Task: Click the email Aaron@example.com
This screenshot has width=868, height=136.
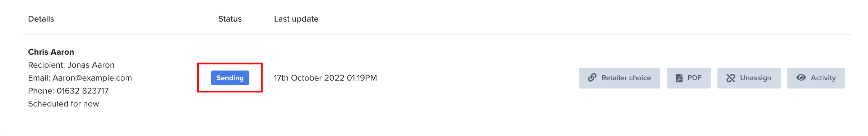Action: (92, 78)
